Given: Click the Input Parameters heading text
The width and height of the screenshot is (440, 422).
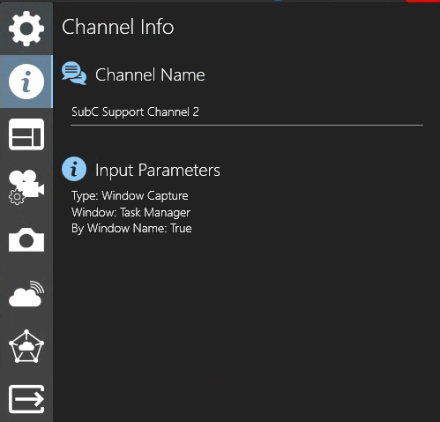Looking at the screenshot, I should [158, 170].
